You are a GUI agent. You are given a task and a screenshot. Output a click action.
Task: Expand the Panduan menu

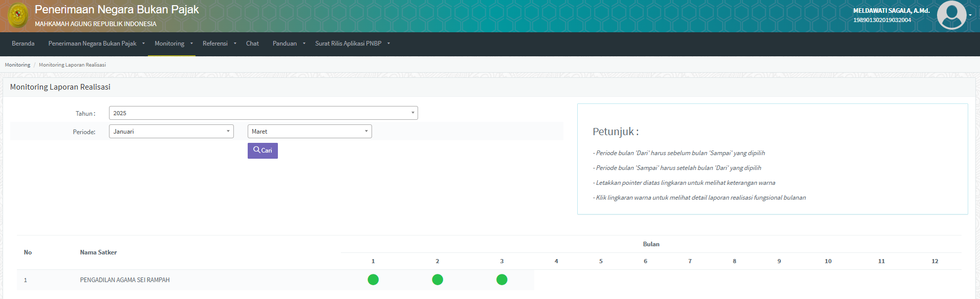[288, 44]
